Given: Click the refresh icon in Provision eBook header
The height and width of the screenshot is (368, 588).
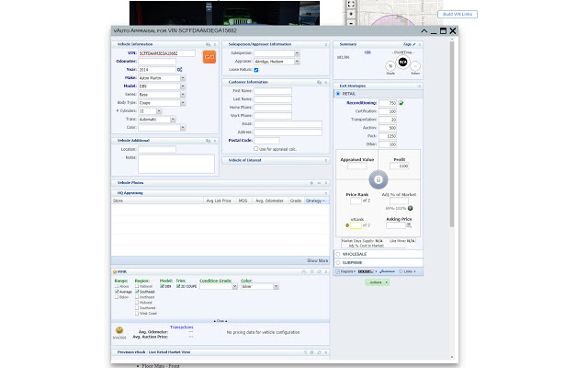Looking at the screenshot, I should tap(319, 352).
